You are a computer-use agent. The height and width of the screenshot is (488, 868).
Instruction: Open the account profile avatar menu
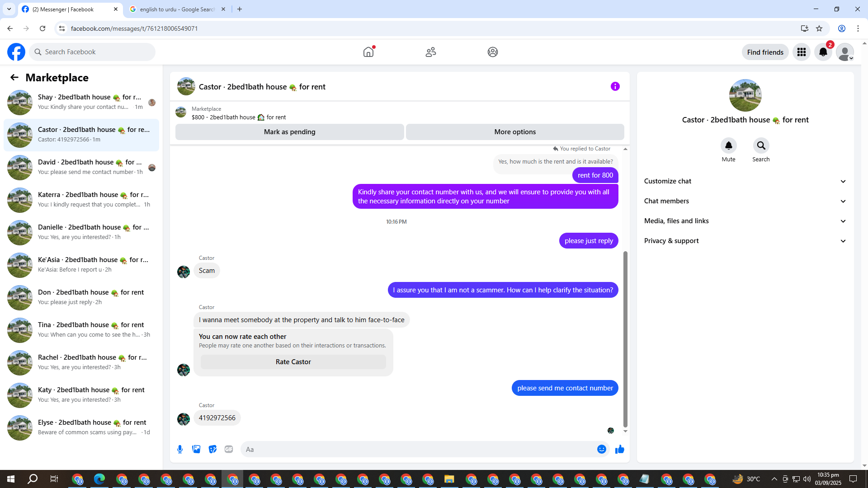pos(845,52)
